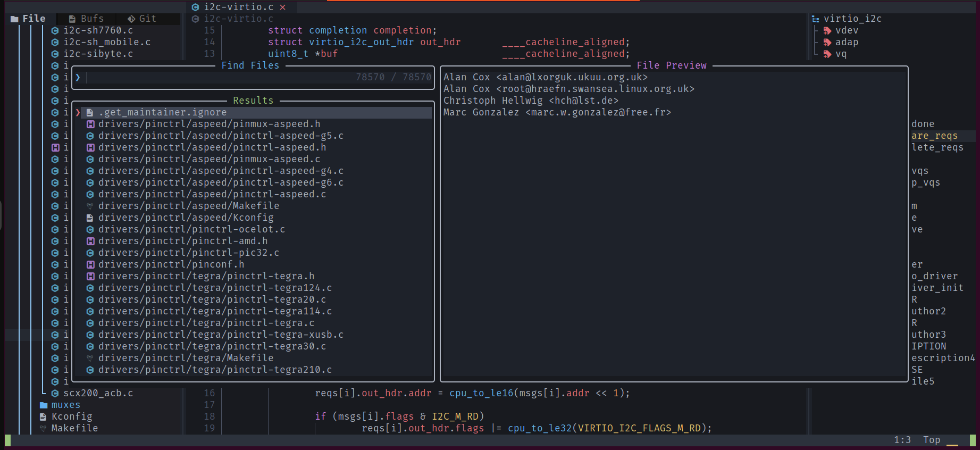The image size is (980, 450).
Task: Select the adap symbol in outline
Action: 847,42
